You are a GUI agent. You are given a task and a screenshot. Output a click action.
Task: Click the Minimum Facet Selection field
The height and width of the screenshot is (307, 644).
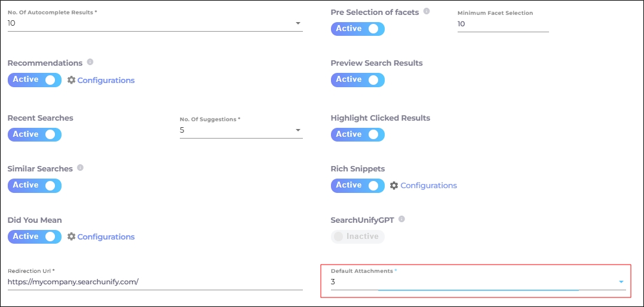[502, 24]
